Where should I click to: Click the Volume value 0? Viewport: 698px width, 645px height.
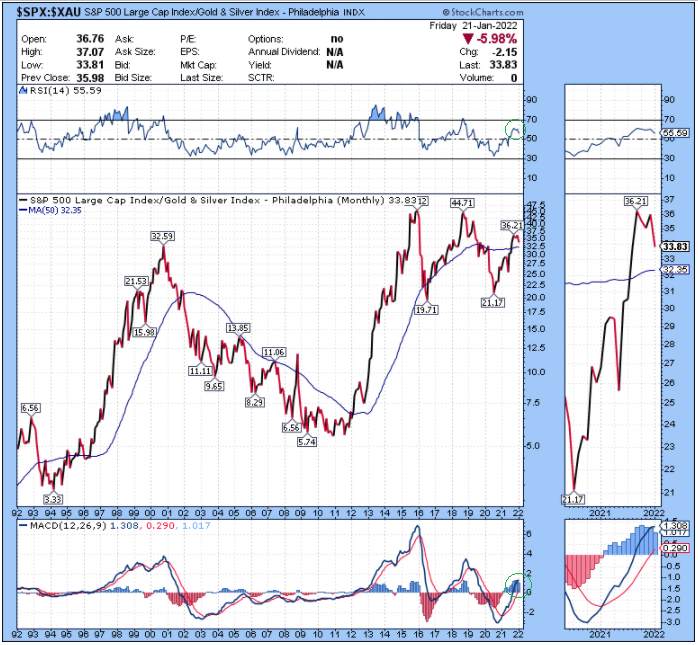tap(514, 78)
